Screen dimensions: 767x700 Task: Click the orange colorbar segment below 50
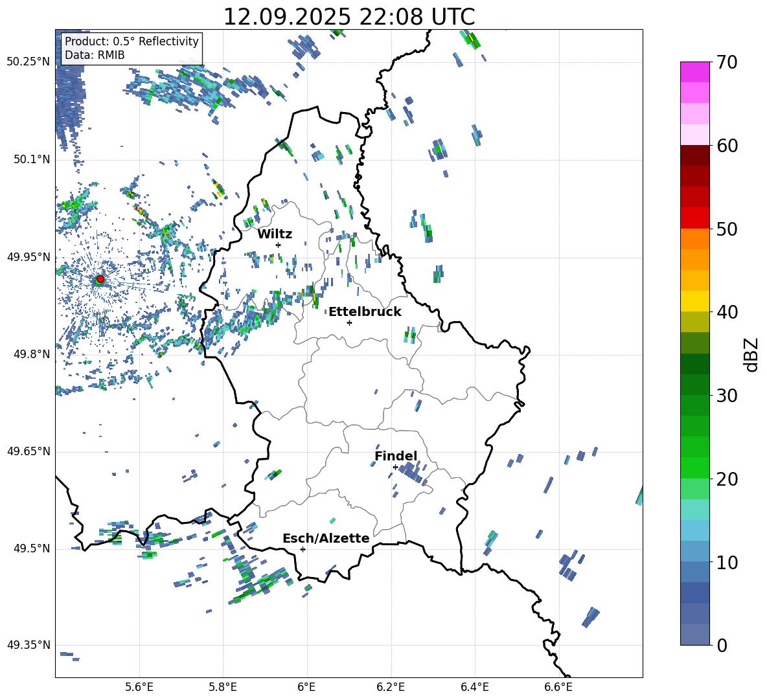click(694, 239)
